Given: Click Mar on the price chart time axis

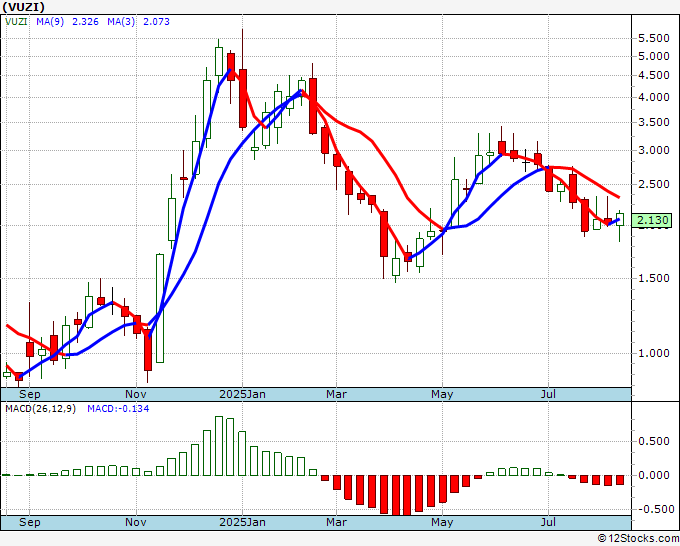Looking at the screenshot, I should (337, 394).
